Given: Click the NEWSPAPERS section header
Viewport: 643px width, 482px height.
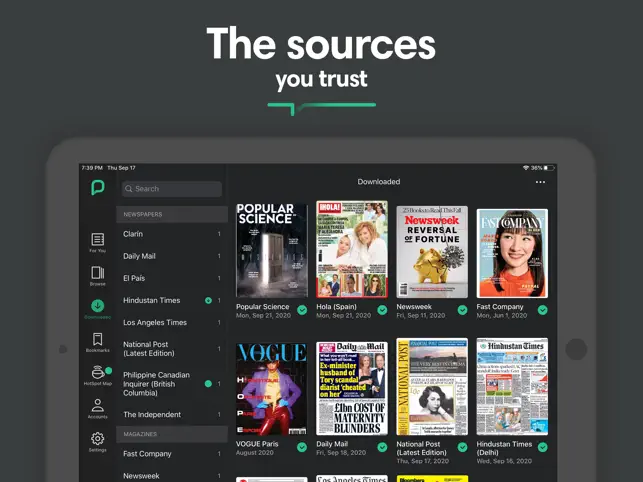Looking at the screenshot, I should (172, 214).
